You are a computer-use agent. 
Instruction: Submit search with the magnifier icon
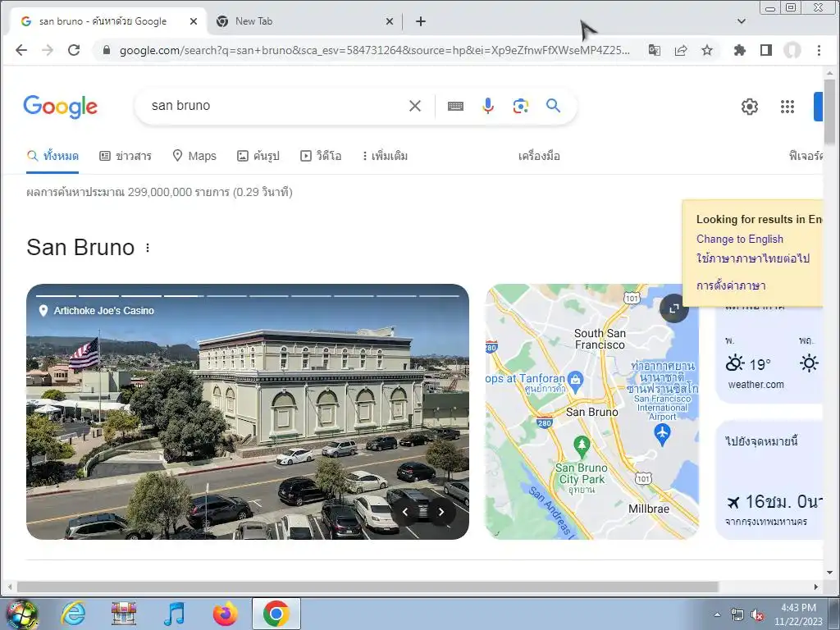pyautogui.click(x=554, y=106)
